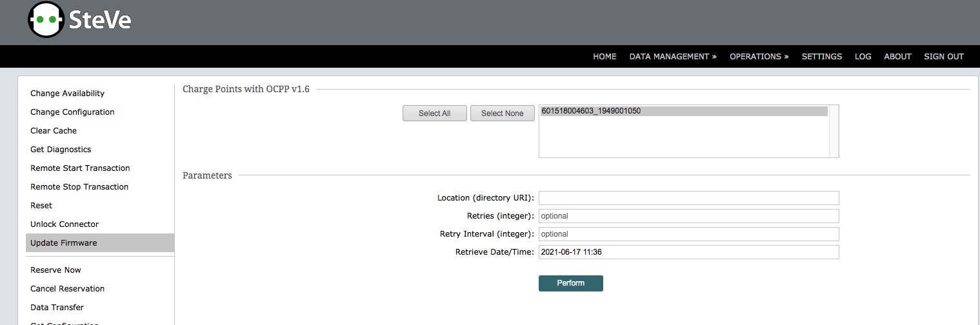
Task: Select Cancel Reservation operation
Action: point(100,289)
